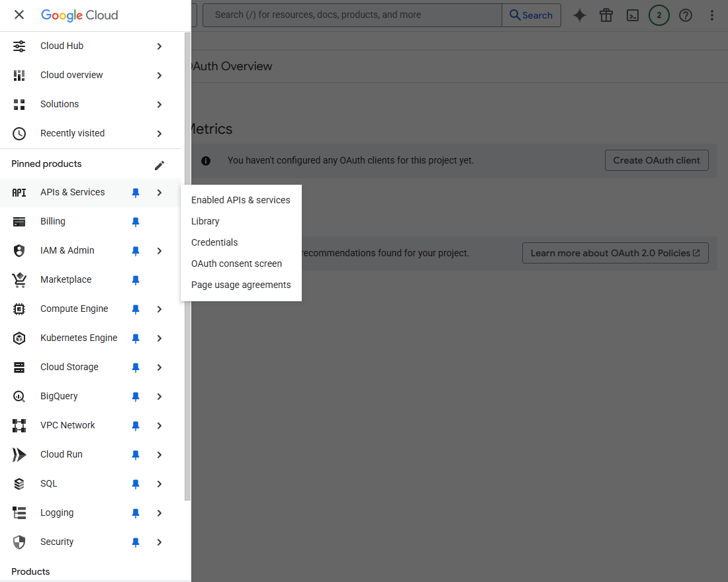Expand the Solutions submenu arrow
728x582 pixels.
point(159,105)
